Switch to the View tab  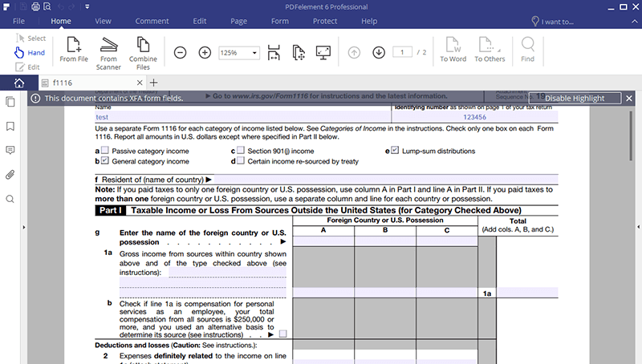(103, 21)
